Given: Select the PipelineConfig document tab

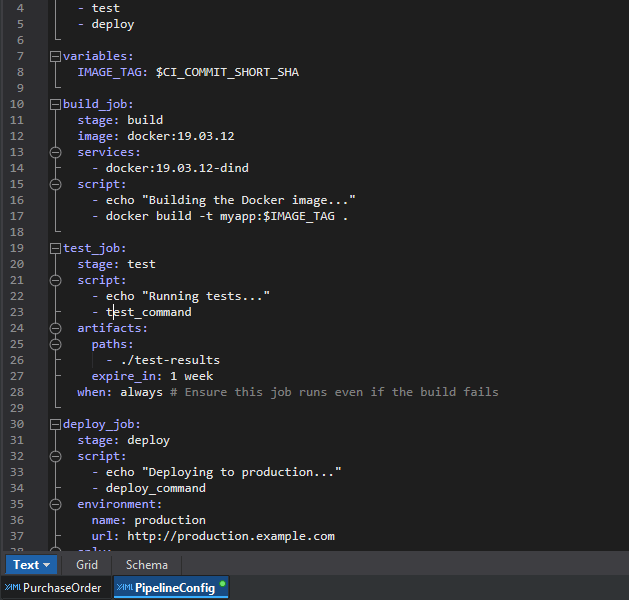Looking at the screenshot, I should [x=175, y=588].
